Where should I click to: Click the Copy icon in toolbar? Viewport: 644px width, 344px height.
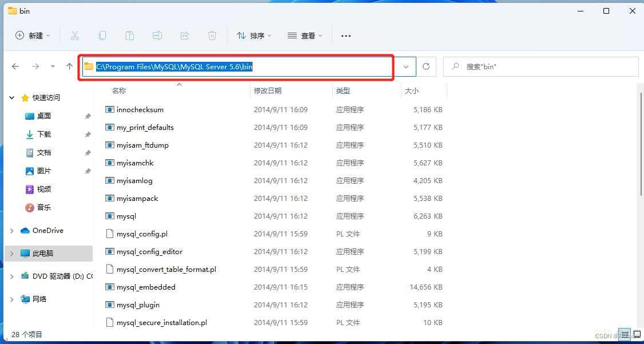[x=102, y=35]
